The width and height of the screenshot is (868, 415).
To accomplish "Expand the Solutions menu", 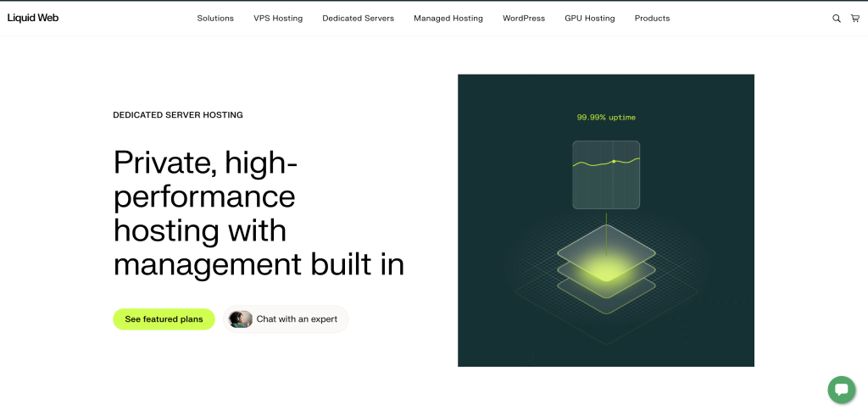I will (x=215, y=19).
